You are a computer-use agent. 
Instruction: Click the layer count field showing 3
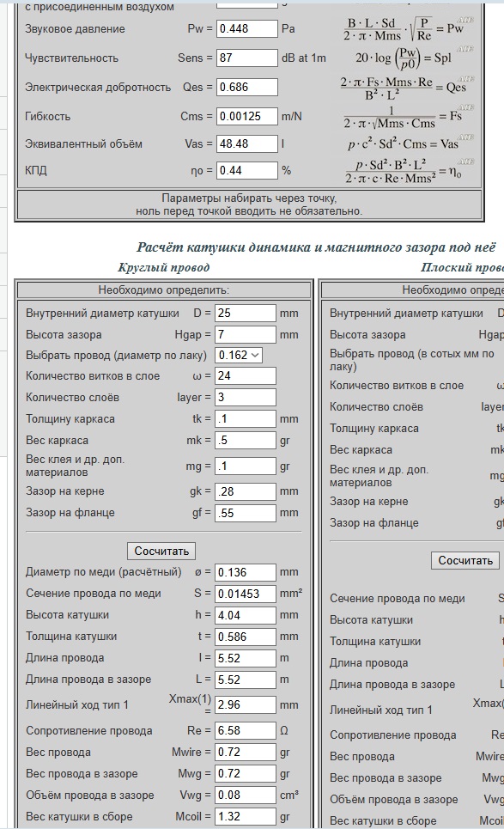(x=246, y=397)
